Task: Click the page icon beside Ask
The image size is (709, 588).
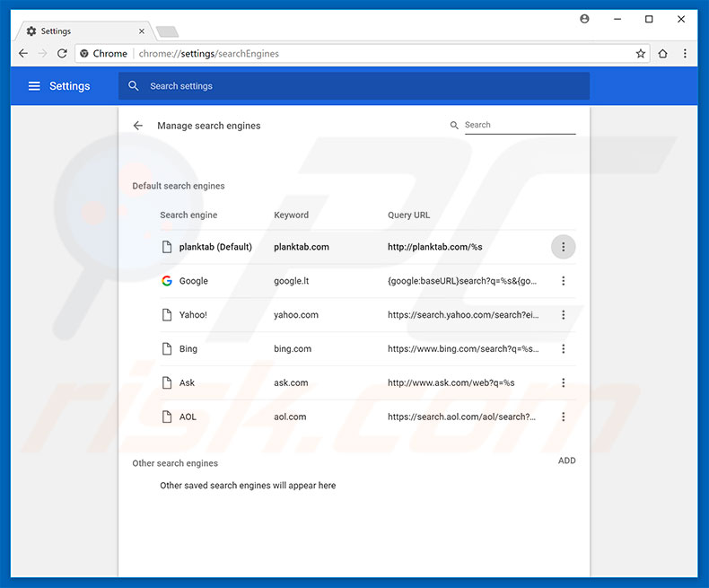Action: pyautogui.click(x=167, y=382)
